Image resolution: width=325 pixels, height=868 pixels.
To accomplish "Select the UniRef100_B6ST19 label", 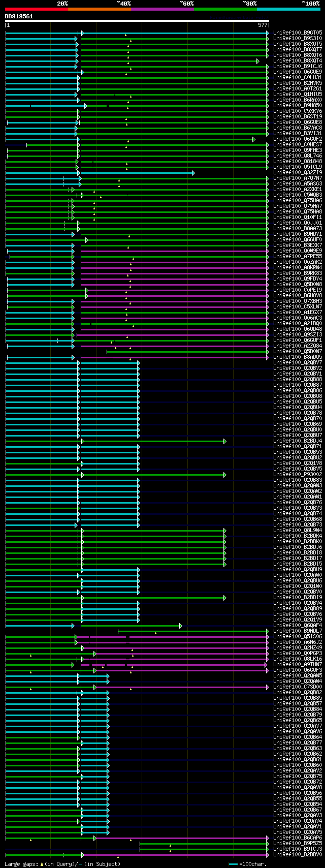I will click(298, 117).
